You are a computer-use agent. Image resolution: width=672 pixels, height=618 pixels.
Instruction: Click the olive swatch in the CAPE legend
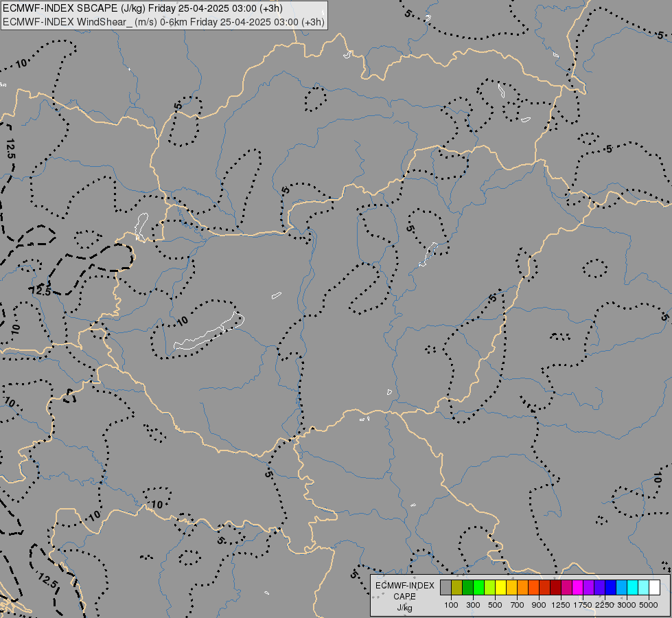click(x=457, y=587)
